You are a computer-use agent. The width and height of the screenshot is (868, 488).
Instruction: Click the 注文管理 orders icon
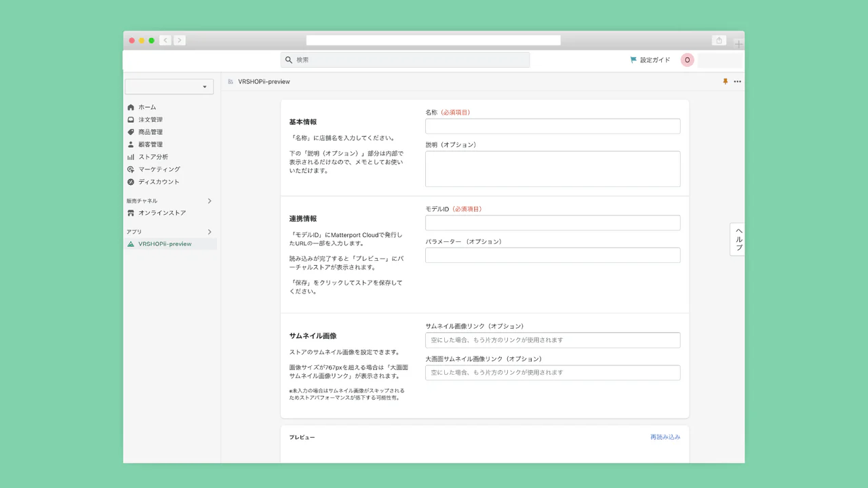tap(131, 119)
